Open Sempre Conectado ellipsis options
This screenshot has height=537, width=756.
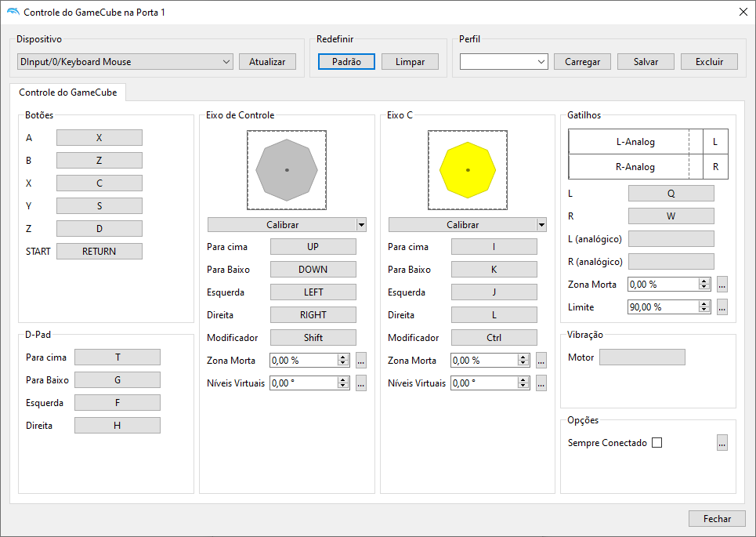[x=722, y=442]
